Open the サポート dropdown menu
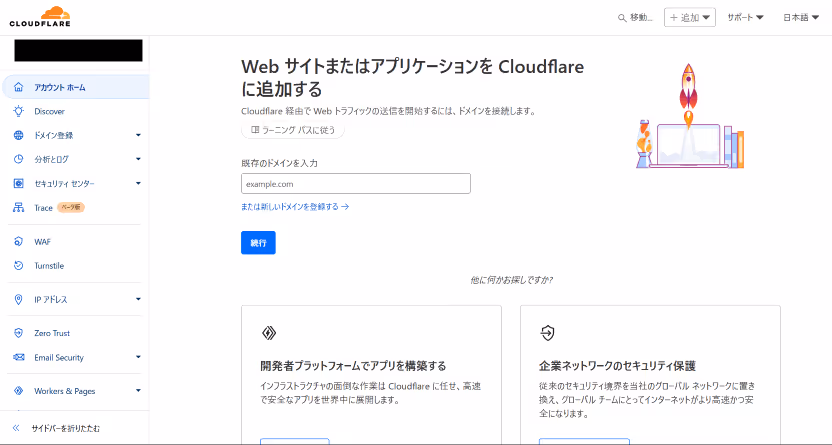Screen dimensions: 832x445 coord(745,18)
